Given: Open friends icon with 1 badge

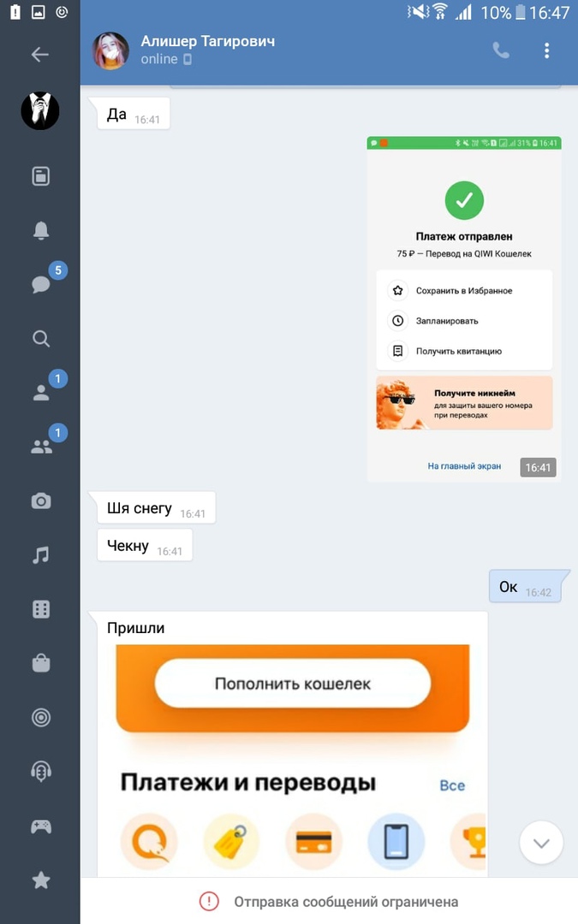Looking at the screenshot, I should tap(41, 393).
